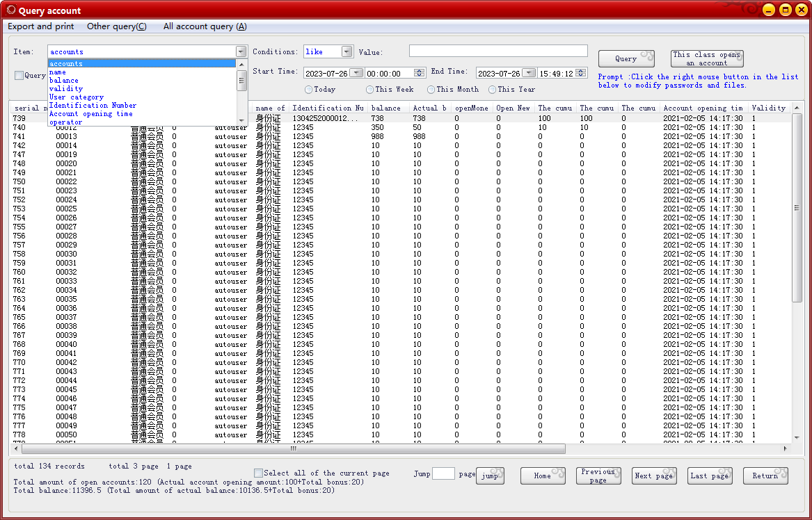Go to the Home page button
Viewport: 812px width, 520px height.
point(543,476)
